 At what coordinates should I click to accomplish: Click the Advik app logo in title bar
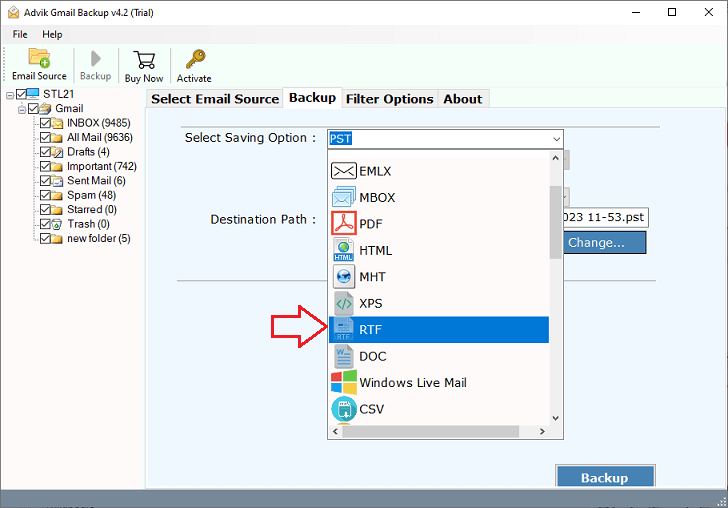coord(14,13)
